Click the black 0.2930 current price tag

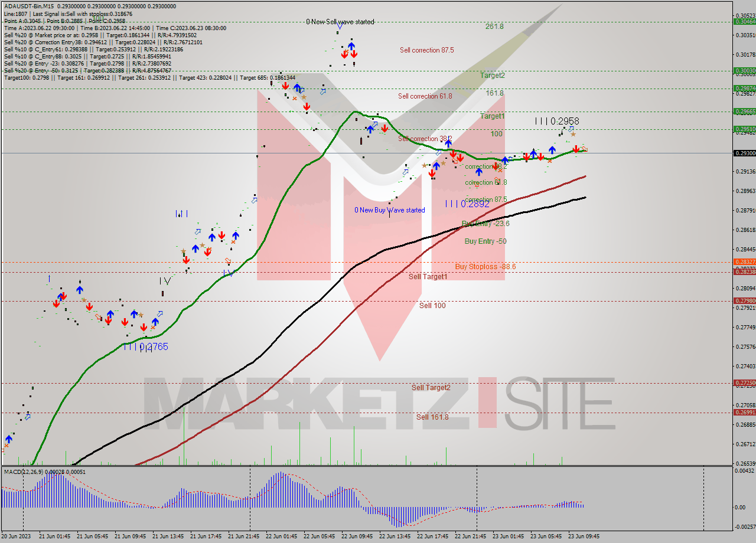(744, 153)
